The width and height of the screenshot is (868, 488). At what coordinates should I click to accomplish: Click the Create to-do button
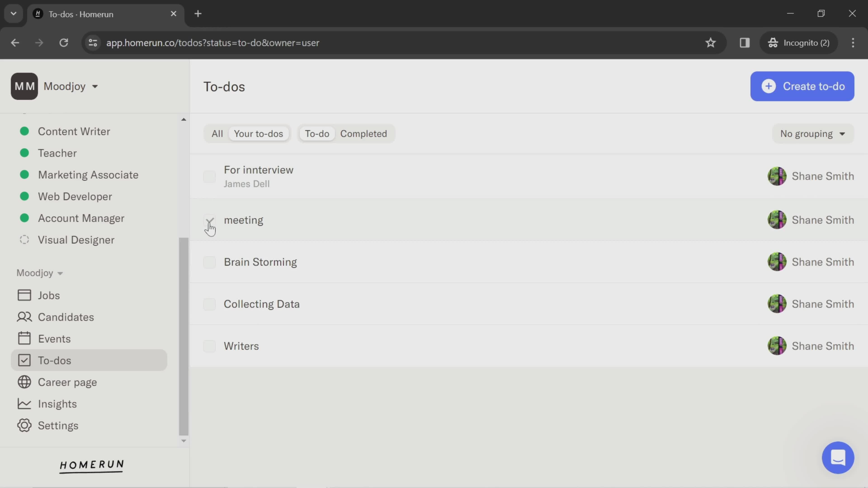(x=802, y=86)
